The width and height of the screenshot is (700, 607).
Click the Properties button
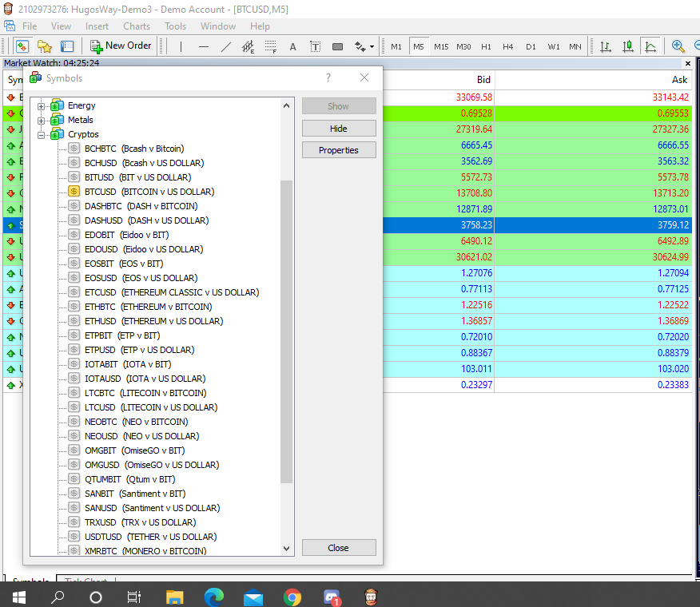coord(338,150)
